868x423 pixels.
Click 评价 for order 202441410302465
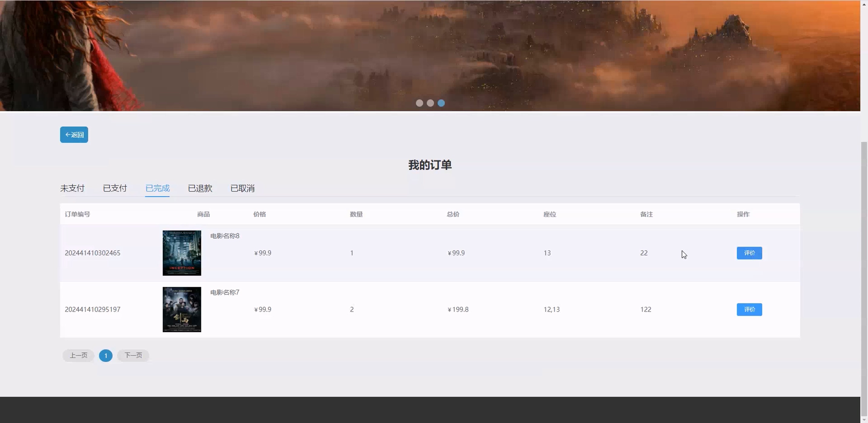click(749, 253)
